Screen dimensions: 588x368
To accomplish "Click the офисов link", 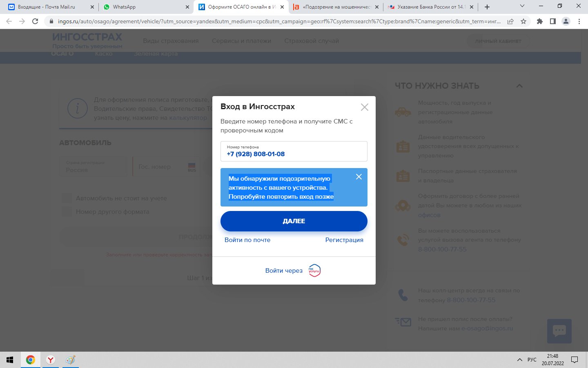I will (x=429, y=215).
